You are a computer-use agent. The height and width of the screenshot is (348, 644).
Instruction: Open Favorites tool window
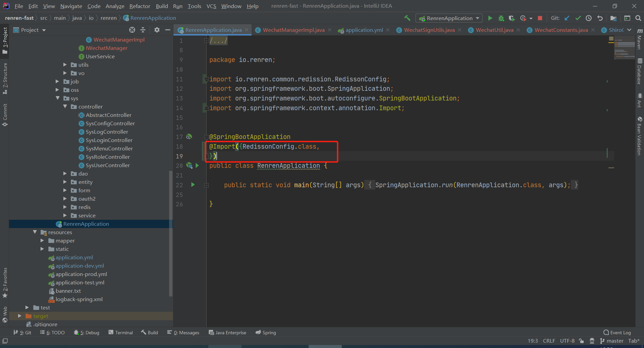pyautogui.click(x=5, y=283)
